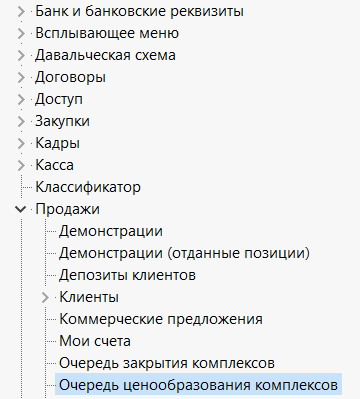Select the Мои счета entry
This screenshot has width=360, height=399.
click(x=95, y=341)
